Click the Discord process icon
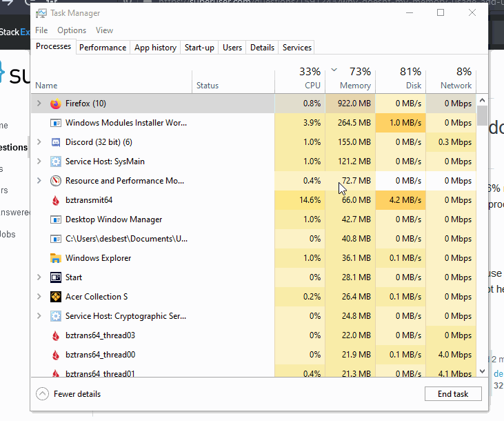The image size is (504, 421). point(56,142)
